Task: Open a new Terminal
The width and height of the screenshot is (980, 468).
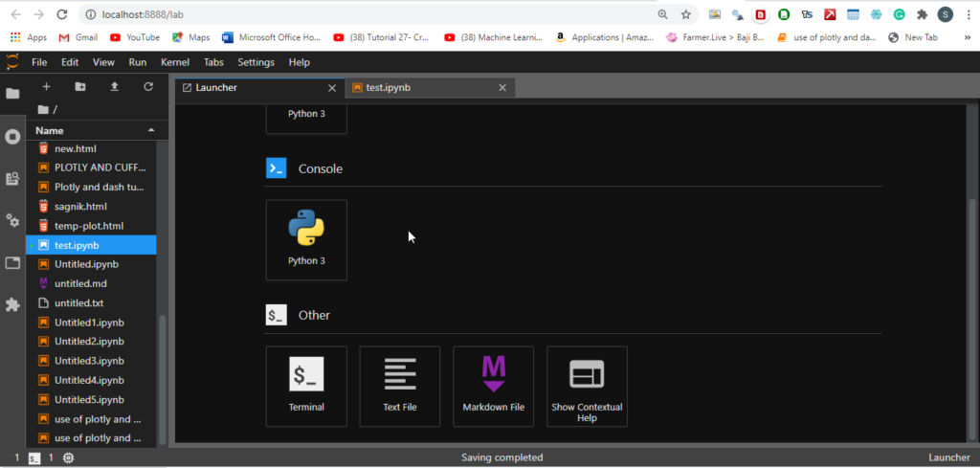Action: 306,386
